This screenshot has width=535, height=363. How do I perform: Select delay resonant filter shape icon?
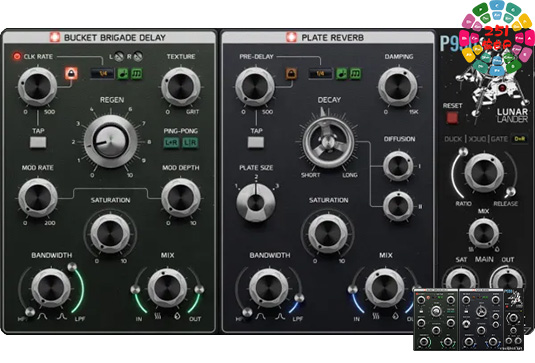click(62, 316)
